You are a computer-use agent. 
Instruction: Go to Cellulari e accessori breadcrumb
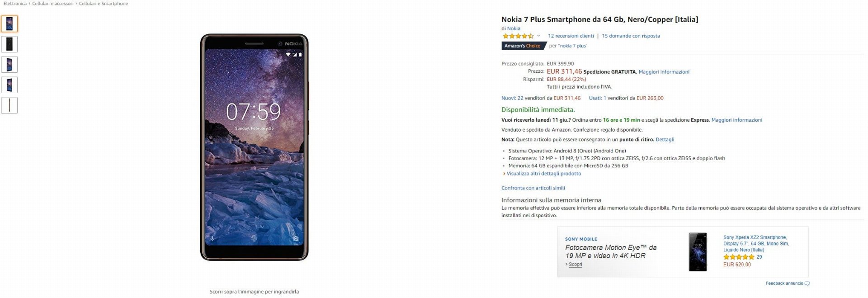(x=52, y=4)
